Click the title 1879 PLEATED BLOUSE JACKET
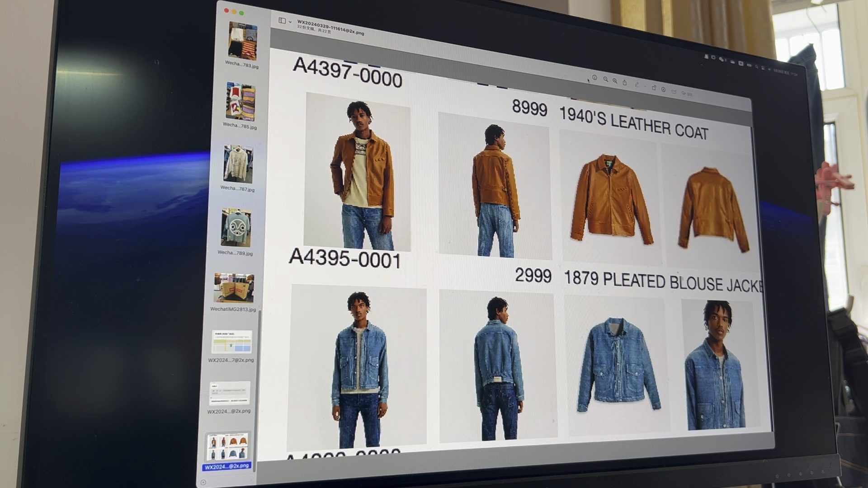This screenshot has width=868, height=488. click(x=664, y=281)
